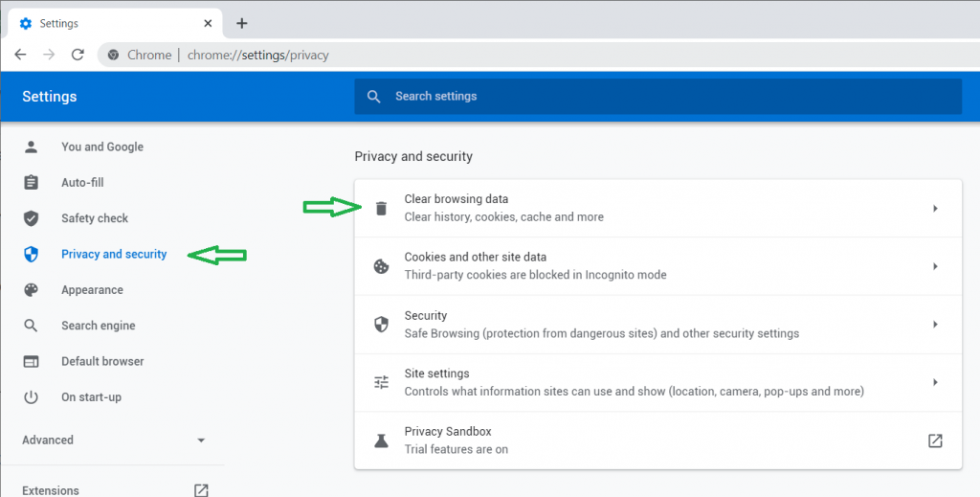This screenshot has height=497, width=980.
Task: Click the Site settings sliders icon
Action: coord(381,382)
